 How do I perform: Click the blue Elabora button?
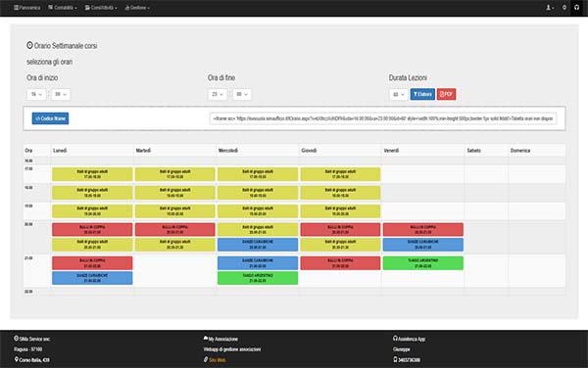coord(422,94)
